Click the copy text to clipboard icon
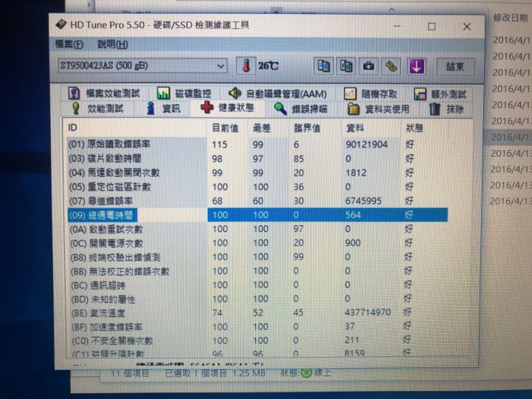532x399 pixels. [324, 66]
